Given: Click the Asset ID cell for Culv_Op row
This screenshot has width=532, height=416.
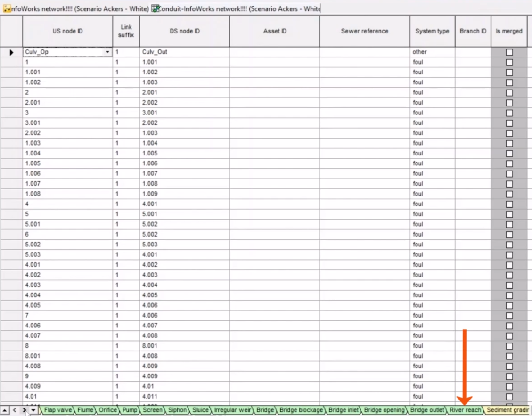Looking at the screenshot, I should point(274,52).
